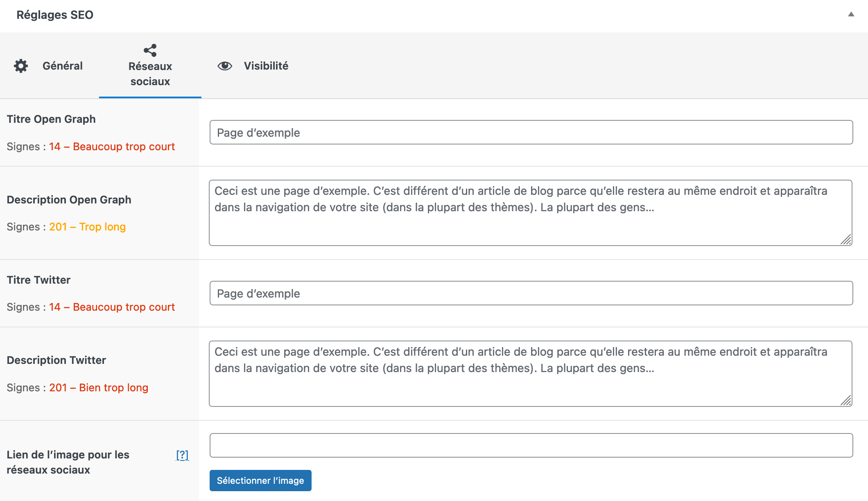The width and height of the screenshot is (868, 501).
Task: Click the eye icon beside Visibilité
Action: point(225,65)
